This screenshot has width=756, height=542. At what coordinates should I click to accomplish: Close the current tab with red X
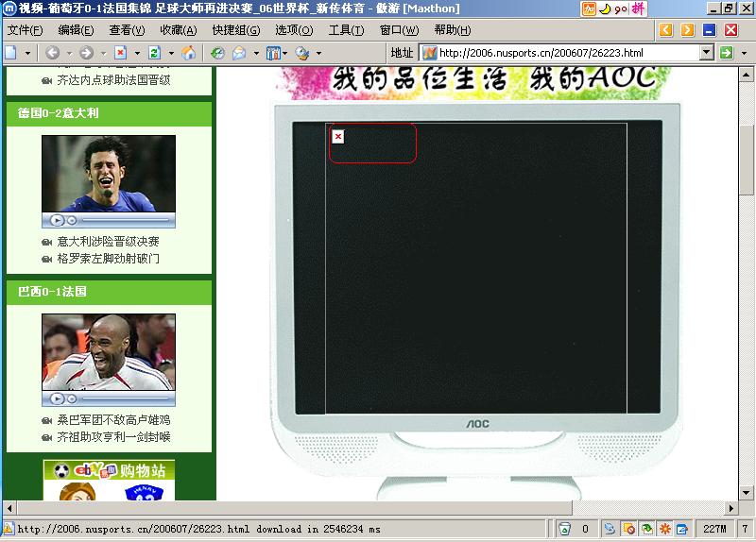tap(730, 30)
